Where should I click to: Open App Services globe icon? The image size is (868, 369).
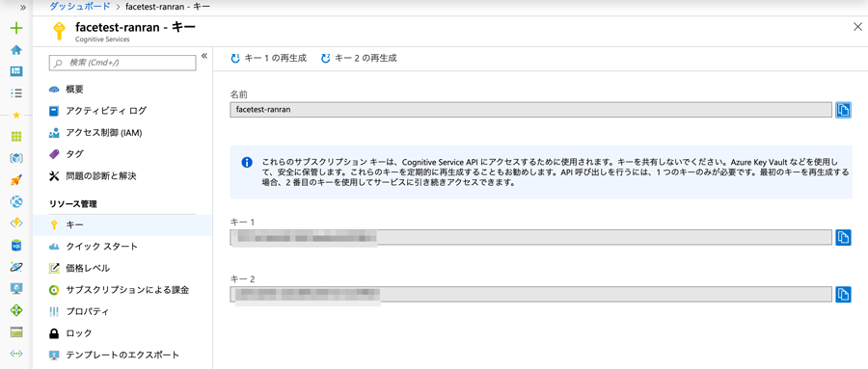(x=16, y=201)
